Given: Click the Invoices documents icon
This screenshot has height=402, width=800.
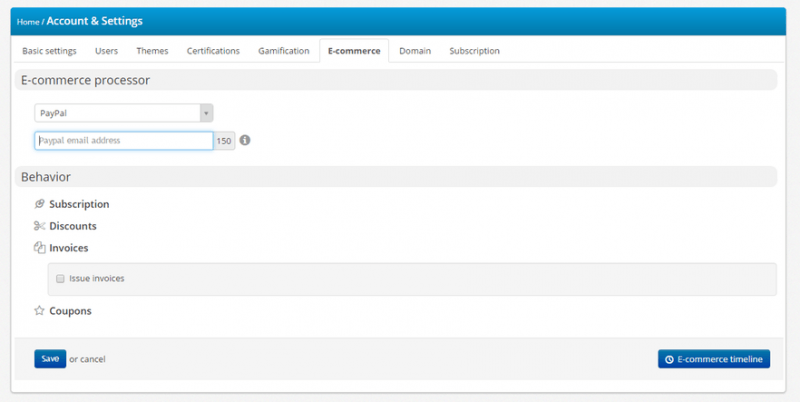Looking at the screenshot, I should click(40, 248).
